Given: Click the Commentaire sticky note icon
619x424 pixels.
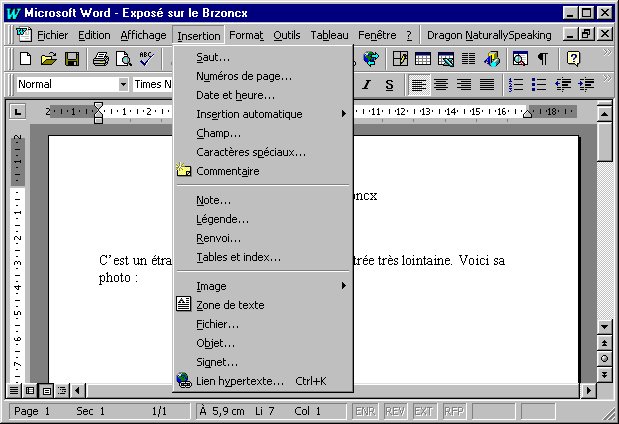Looking at the screenshot, I should 184,170.
